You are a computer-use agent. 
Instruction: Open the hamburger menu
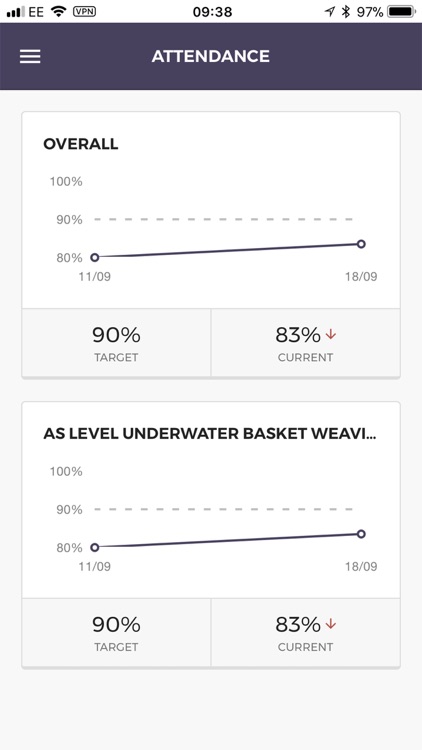click(30, 56)
